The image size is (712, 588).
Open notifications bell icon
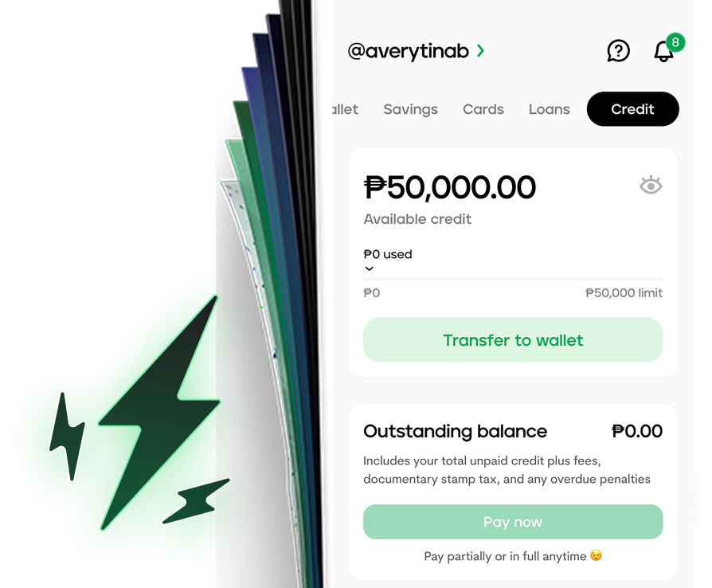(x=663, y=51)
